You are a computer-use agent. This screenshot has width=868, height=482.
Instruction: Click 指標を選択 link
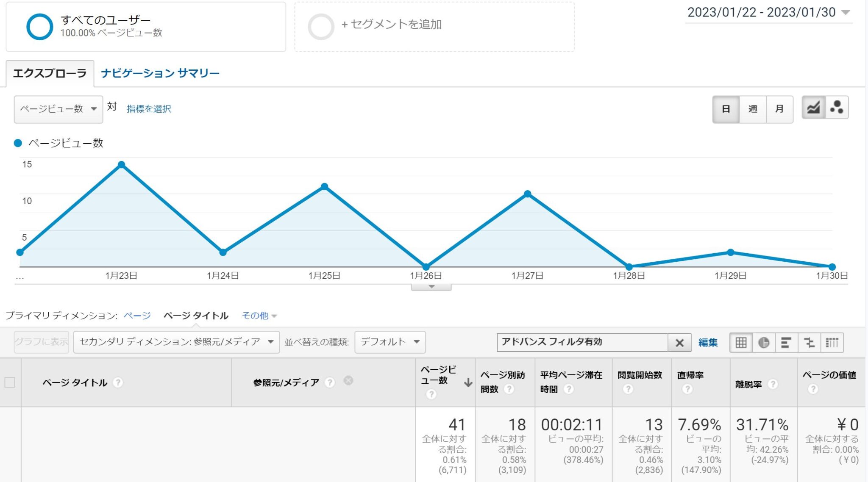(149, 109)
